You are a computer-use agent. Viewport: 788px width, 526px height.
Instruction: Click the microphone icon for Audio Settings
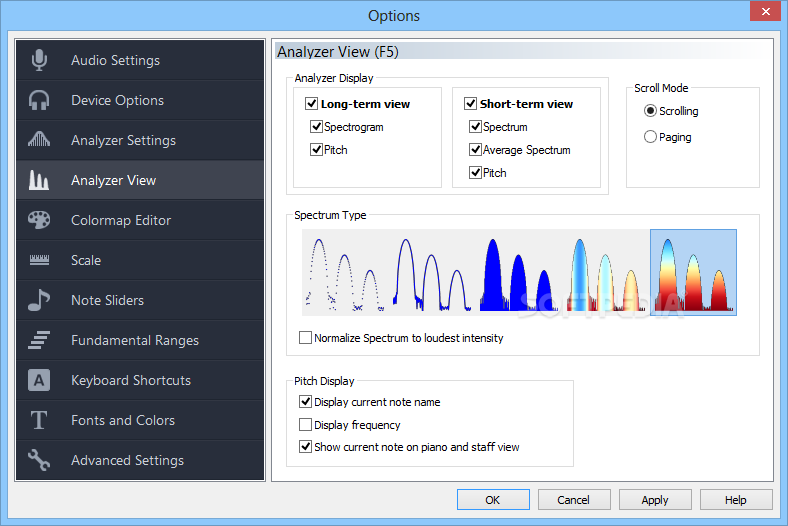pos(39,60)
